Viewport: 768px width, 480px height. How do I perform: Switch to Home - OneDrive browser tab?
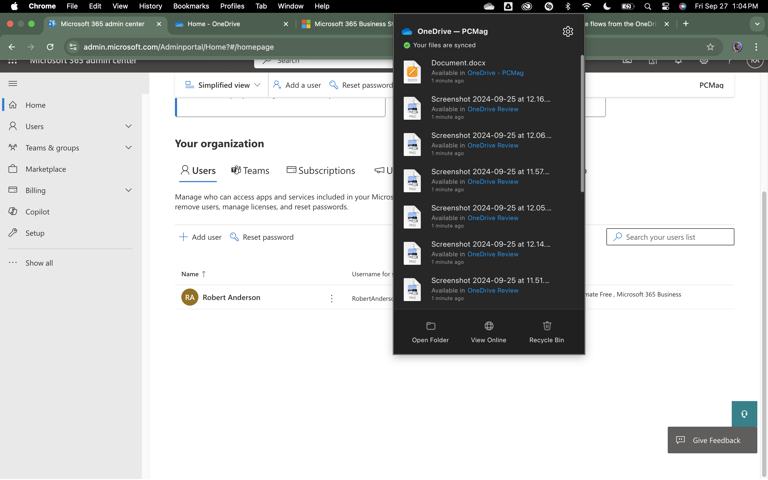[x=230, y=24]
